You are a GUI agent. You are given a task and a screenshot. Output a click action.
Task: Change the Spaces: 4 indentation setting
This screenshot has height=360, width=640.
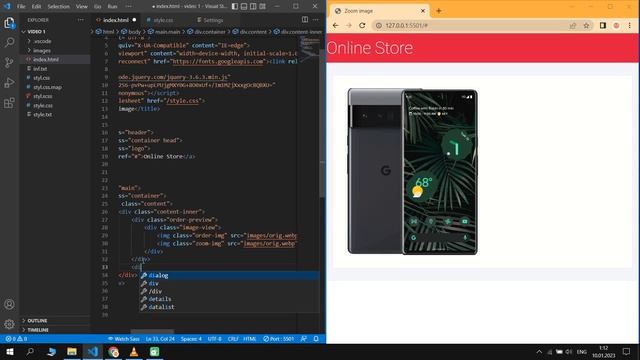[191, 339]
